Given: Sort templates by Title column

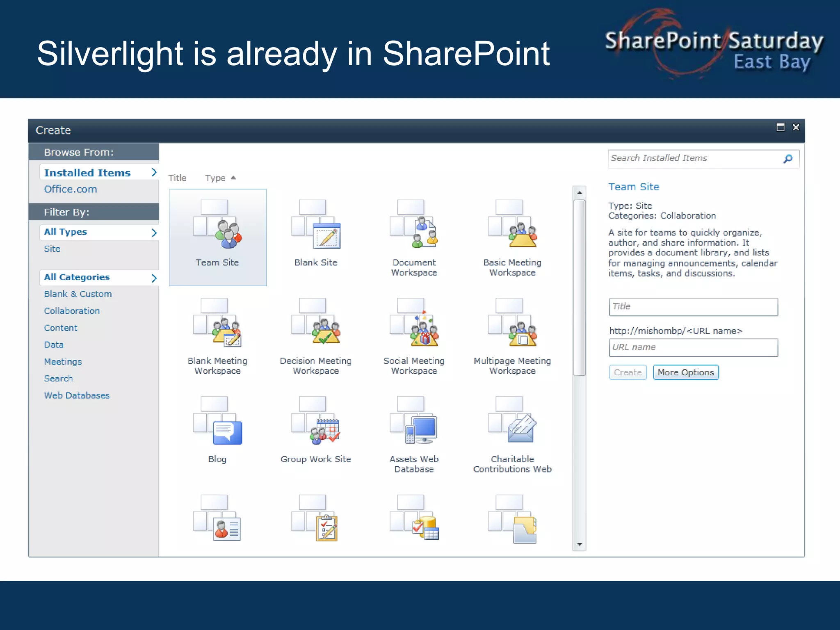Looking at the screenshot, I should click(177, 178).
